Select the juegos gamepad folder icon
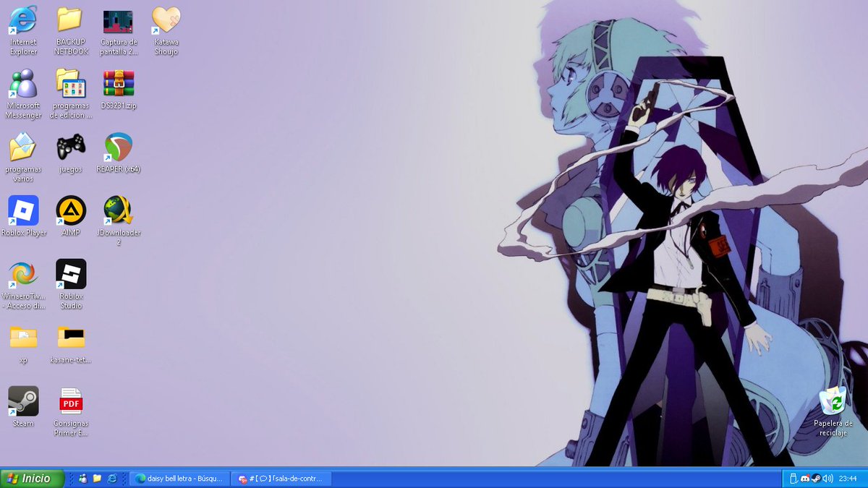This screenshot has height=488, width=868. [71, 153]
